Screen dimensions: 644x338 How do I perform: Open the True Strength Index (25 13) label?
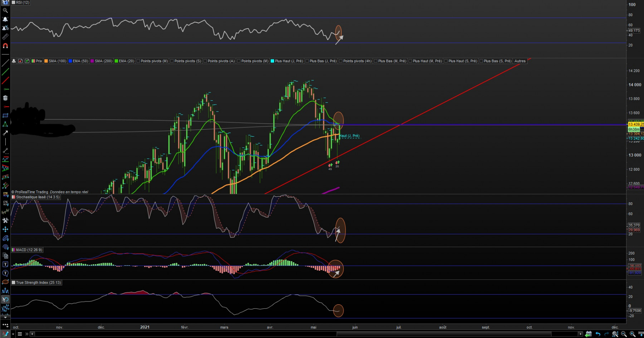pos(36,283)
